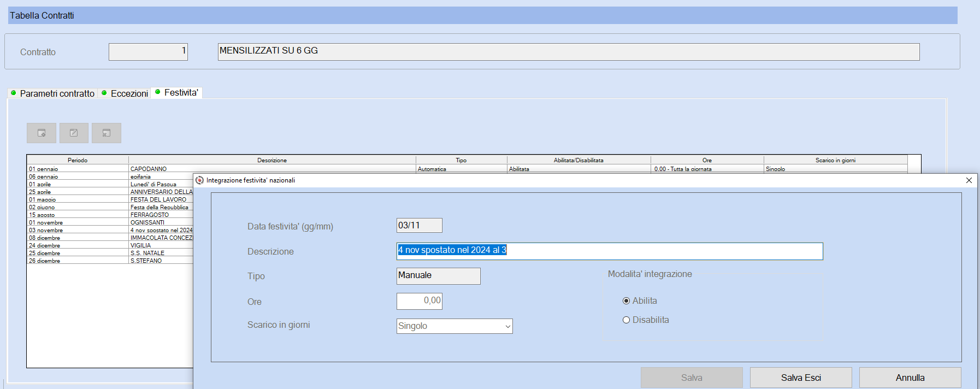The width and height of the screenshot is (980, 389).
Task: Click the Periodo column header
Action: tap(78, 160)
